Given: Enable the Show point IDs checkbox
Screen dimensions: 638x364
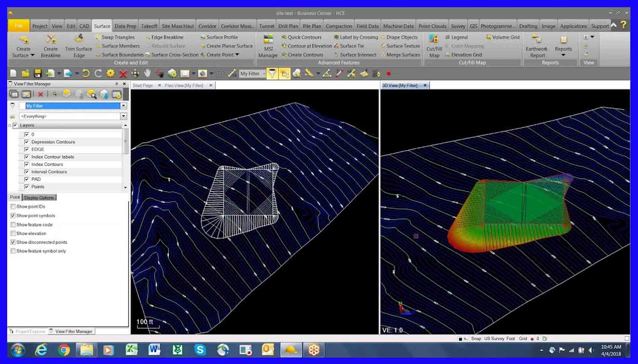Looking at the screenshot, I should click(13, 207).
